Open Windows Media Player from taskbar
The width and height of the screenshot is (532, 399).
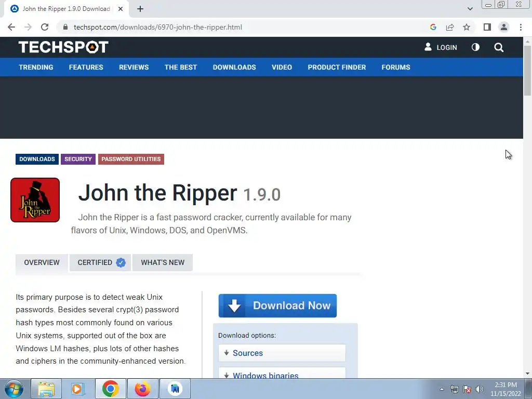(x=78, y=389)
